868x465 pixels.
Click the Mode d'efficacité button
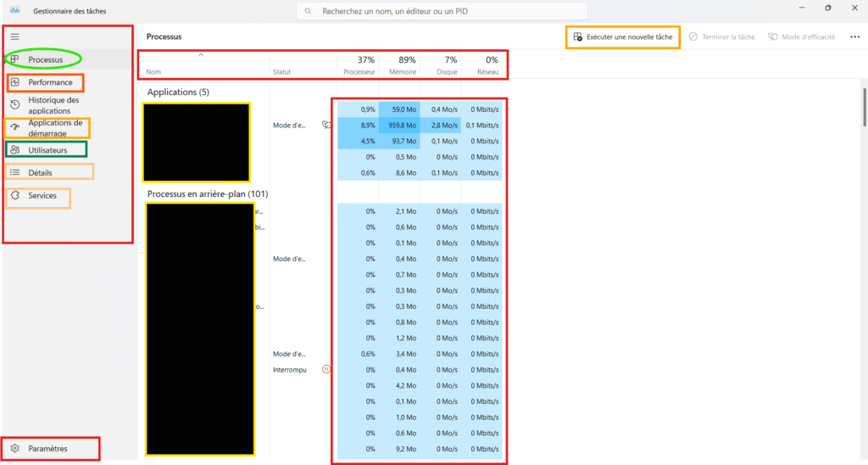coord(801,37)
